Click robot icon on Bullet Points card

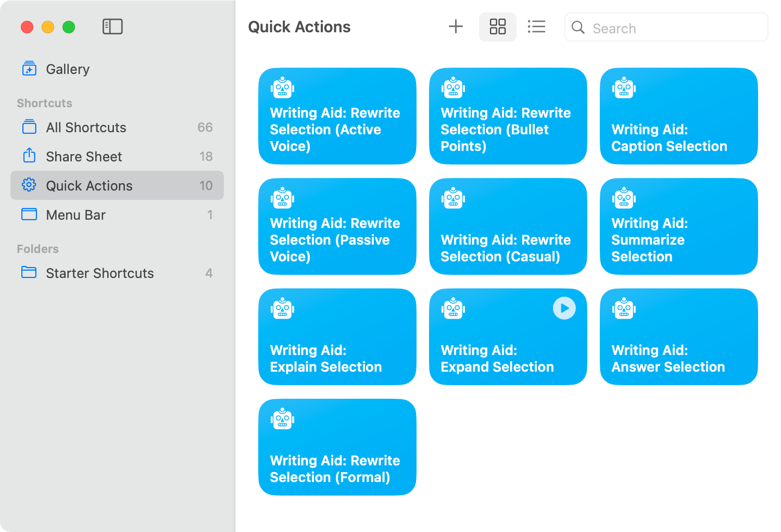454,88
